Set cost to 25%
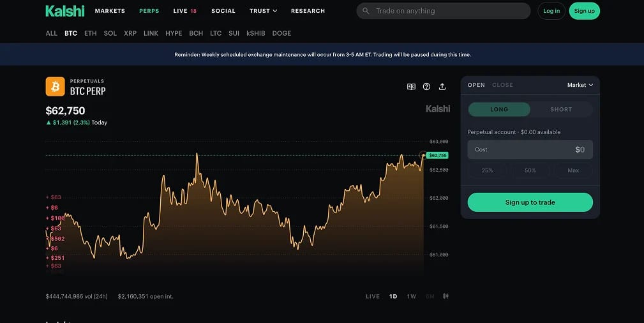Screen dimensions: 644x323 coord(487,170)
